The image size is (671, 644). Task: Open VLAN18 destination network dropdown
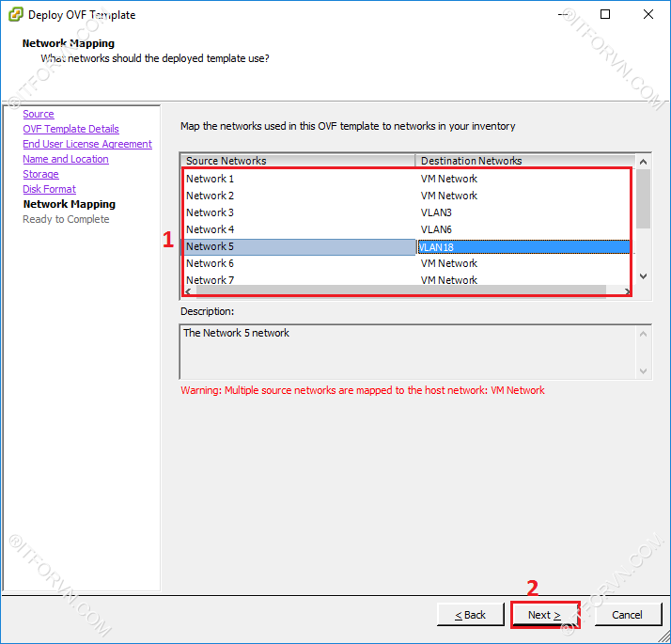[523, 246]
